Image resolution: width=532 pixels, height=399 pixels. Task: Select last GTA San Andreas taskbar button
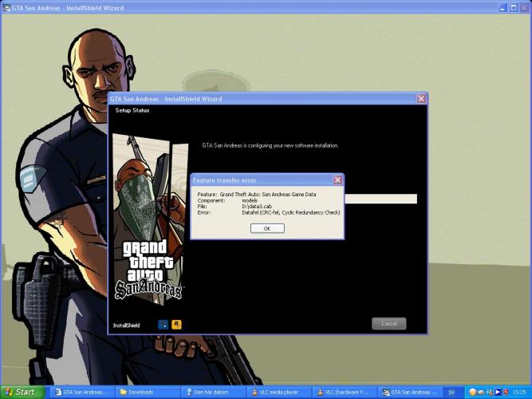point(410,393)
